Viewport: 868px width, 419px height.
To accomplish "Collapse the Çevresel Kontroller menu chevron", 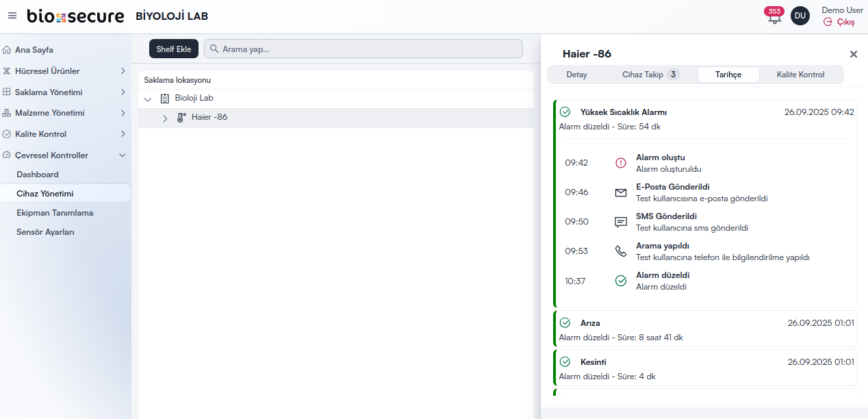I will point(123,155).
